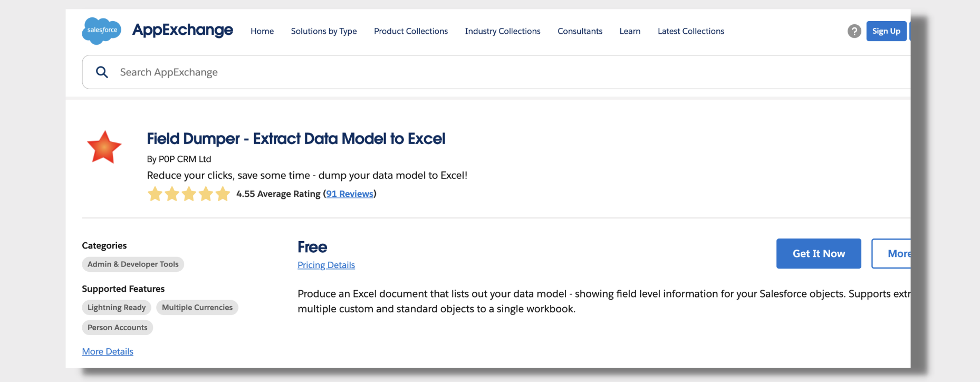This screenshot has height=382, width=980.
Task: Click the Get It Now button
Action: coord(818,254)
